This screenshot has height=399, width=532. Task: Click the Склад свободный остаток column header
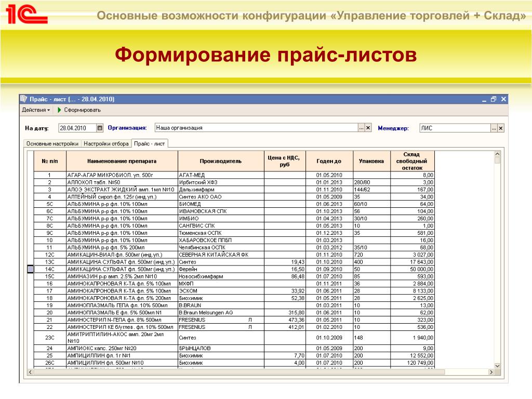pos(412,161)
